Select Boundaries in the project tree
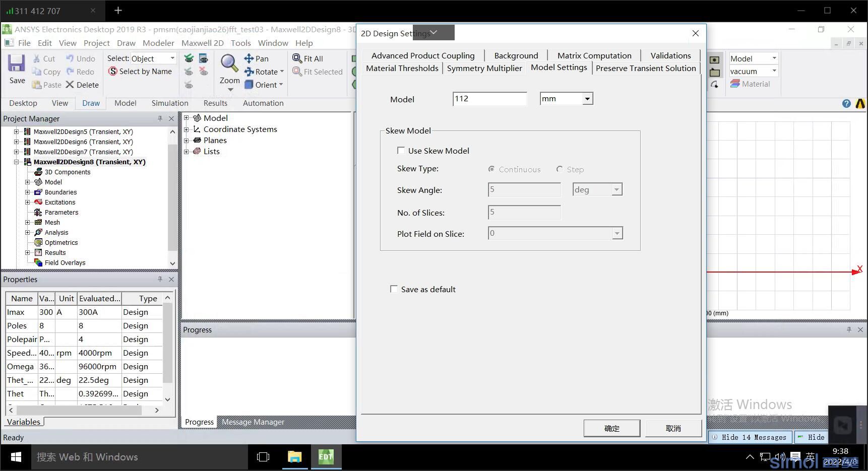 [60, 192]
